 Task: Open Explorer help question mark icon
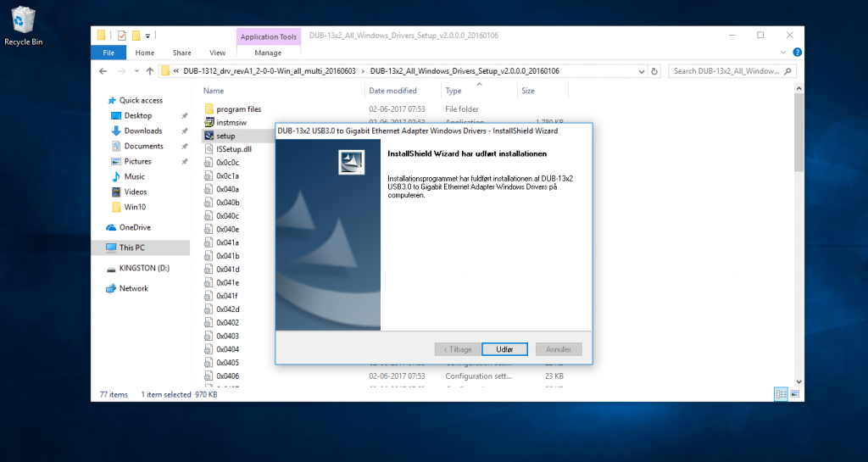pos(797,53)
